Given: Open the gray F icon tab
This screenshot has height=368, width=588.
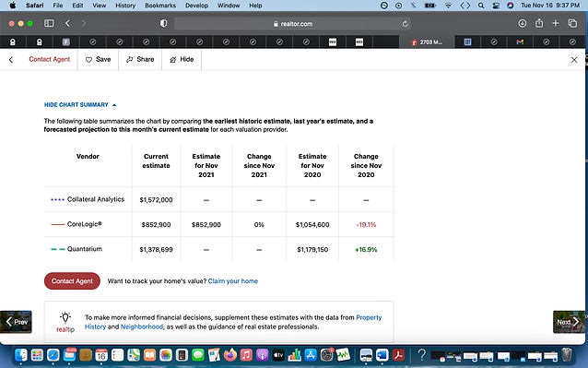Looking at the screenshot, I should click(x=66, y=42).
